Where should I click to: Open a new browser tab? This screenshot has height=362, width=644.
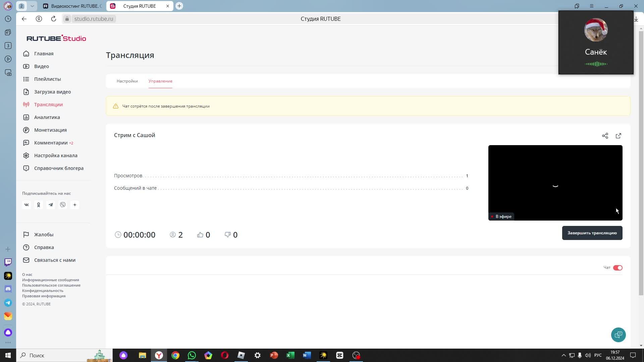pos(179,6)
